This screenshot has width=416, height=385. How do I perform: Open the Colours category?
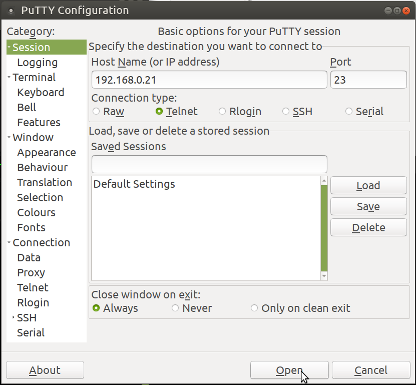[x=36, y=212]
